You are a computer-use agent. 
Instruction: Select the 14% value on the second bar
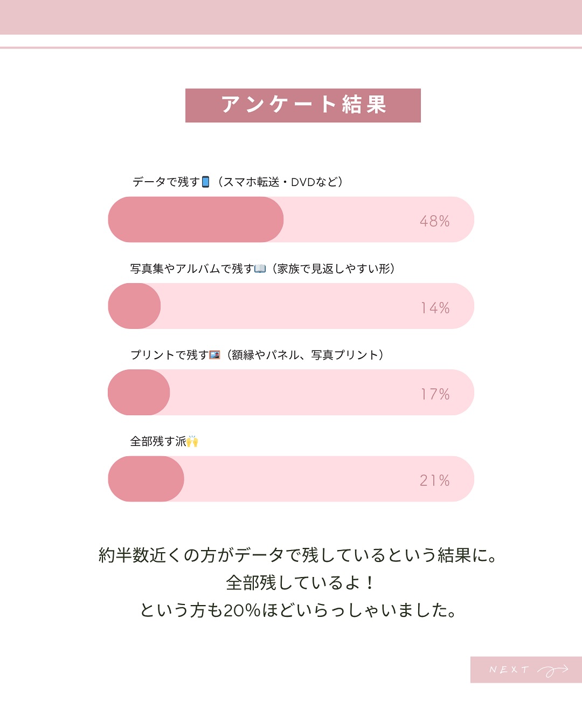(435, 308)
